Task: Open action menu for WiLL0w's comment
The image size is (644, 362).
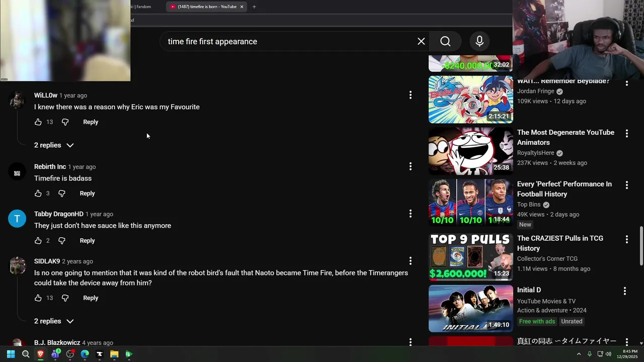Action: (411, 95)
